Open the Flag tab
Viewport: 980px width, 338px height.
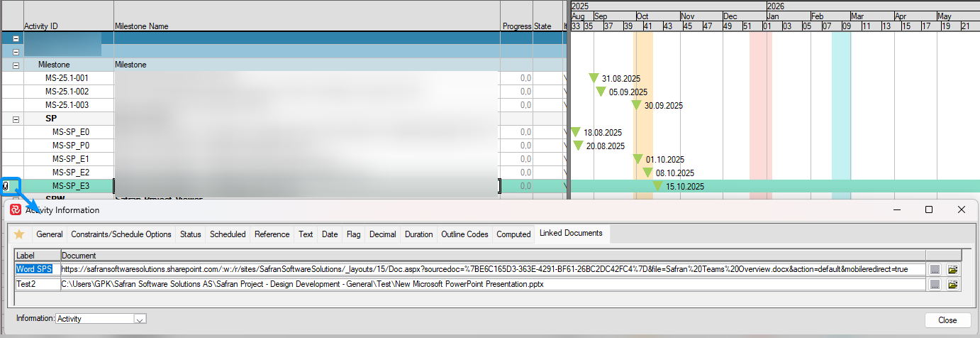pos(353,234)
